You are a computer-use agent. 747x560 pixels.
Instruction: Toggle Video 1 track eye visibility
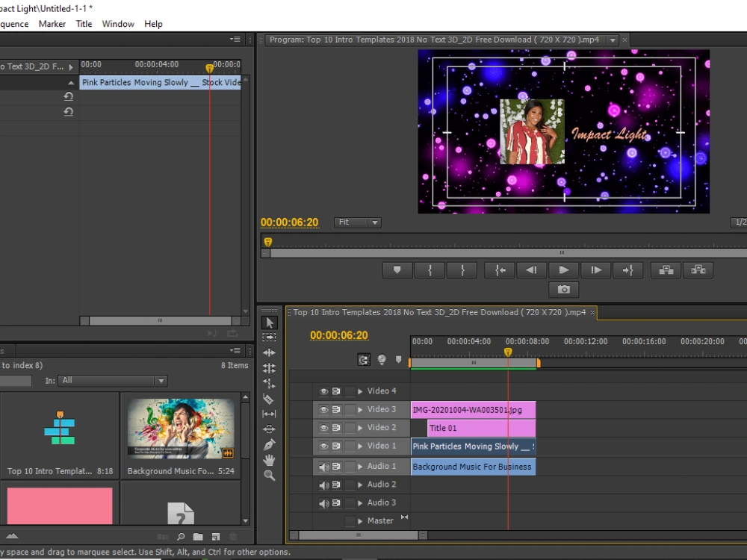[x=324, y=447]
